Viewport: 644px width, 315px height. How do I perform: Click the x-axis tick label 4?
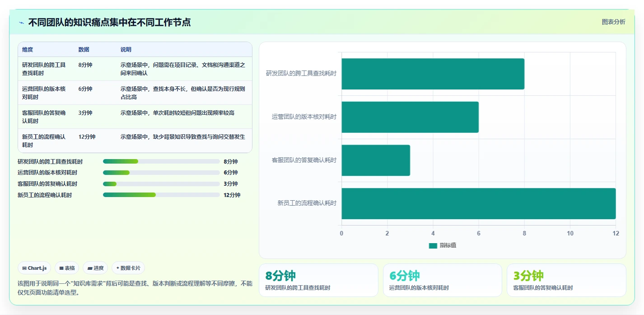coord(433,233)
